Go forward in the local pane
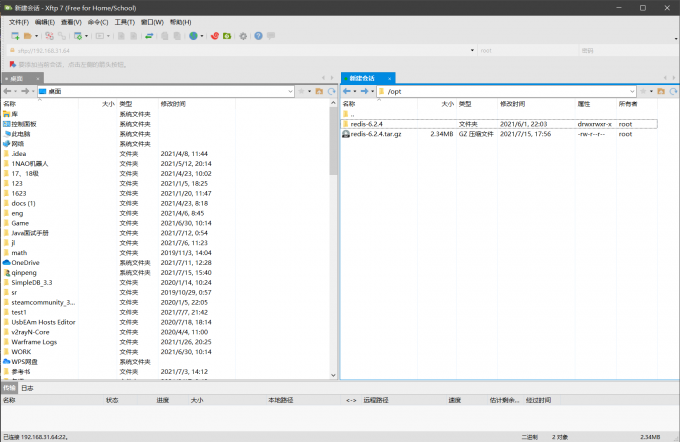 coord(25,91)
